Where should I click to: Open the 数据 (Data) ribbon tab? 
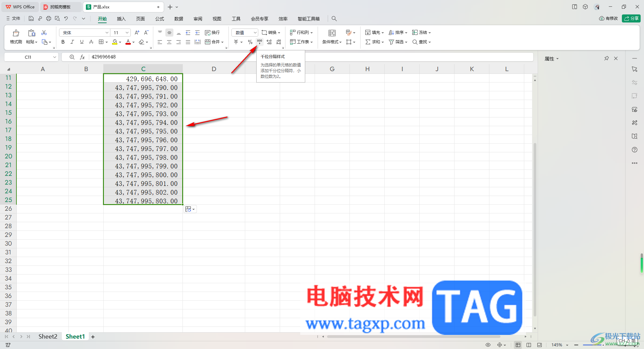[x=179, y=19]
